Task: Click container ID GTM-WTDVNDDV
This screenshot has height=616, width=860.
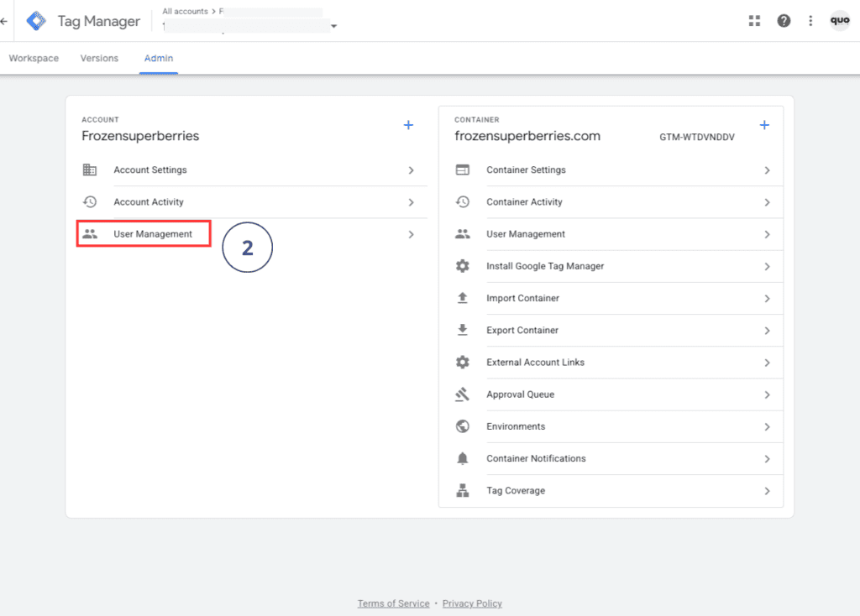Action: [x=696, y=137]
